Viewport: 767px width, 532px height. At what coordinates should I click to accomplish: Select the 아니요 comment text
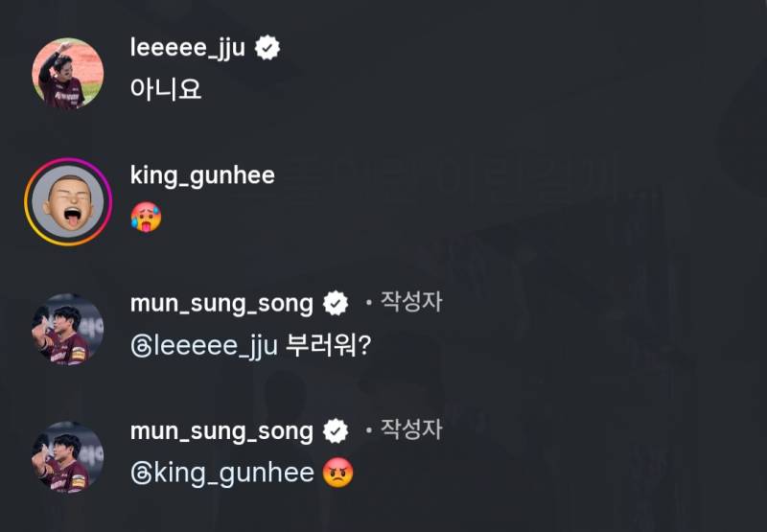click(166, 90)
